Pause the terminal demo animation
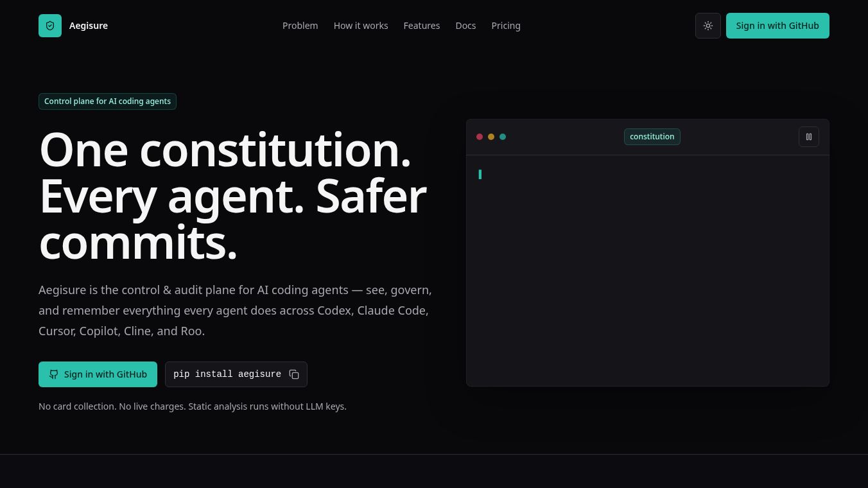 pos(809,137)
